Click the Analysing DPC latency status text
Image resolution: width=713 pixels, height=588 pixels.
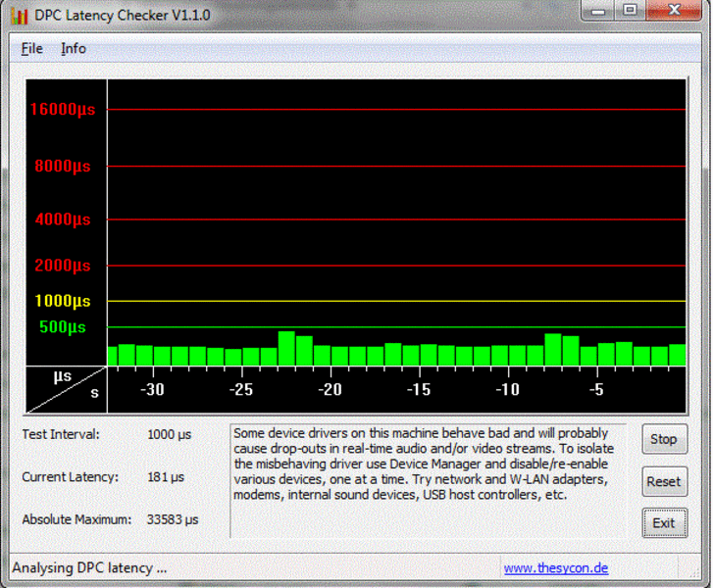point(89,568)
